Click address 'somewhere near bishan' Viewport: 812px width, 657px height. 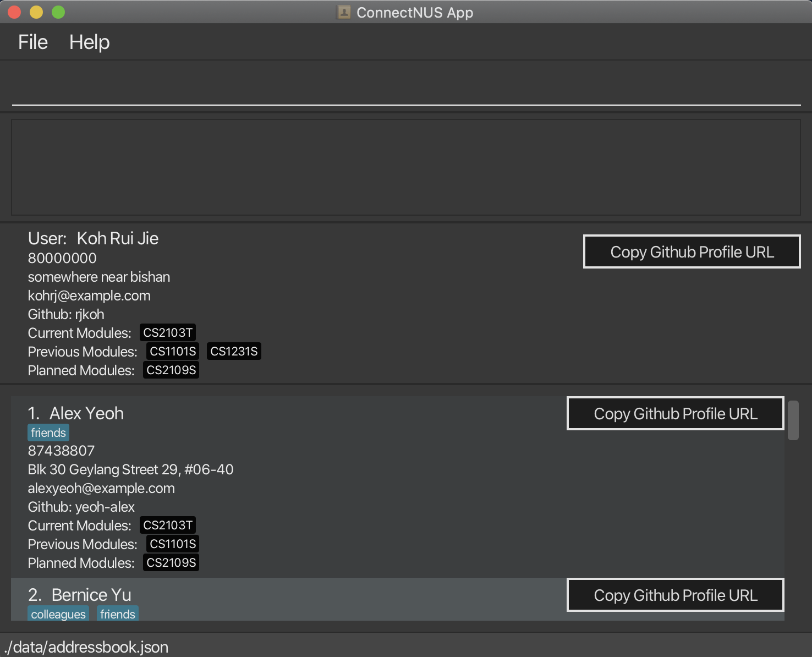(x=99, y=277)
